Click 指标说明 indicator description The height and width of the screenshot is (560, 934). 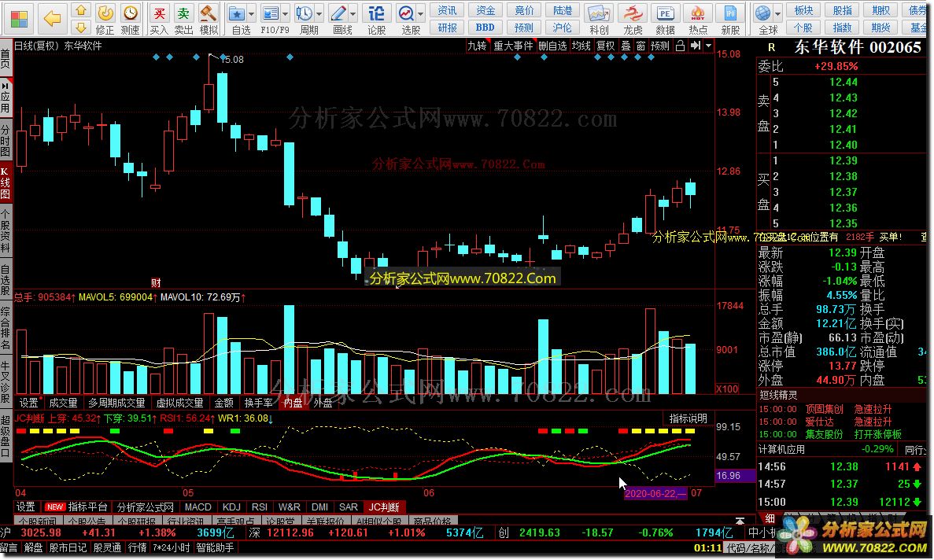688,419
